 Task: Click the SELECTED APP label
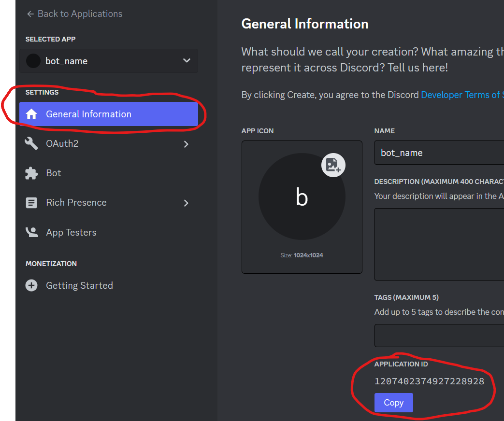50,39
